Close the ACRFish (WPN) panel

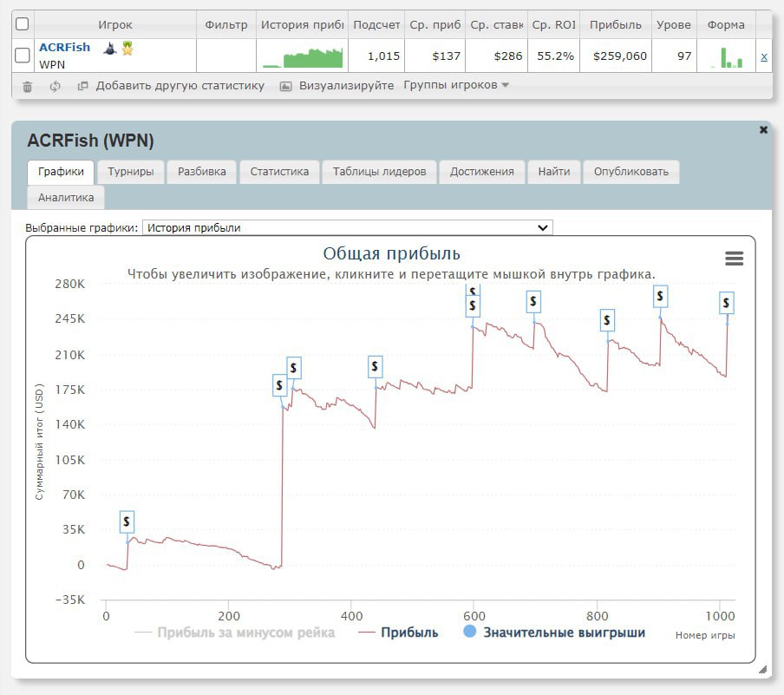tap(763, 130)
